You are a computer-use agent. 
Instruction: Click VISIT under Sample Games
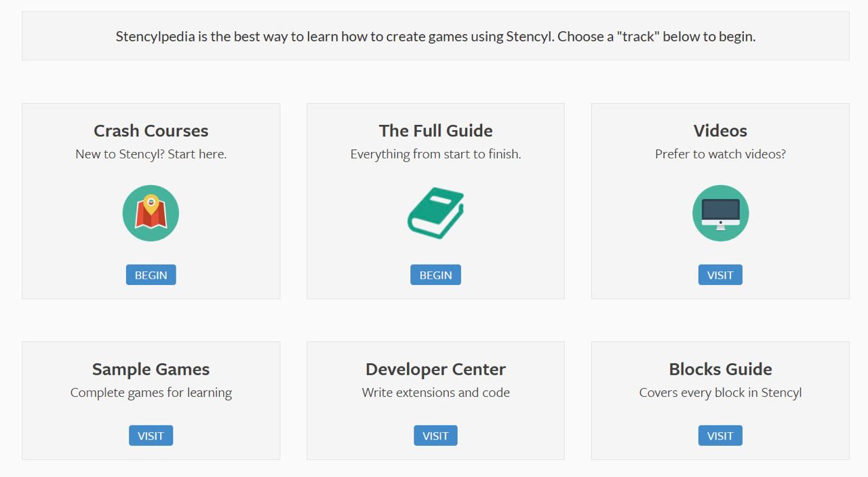click(151, 435)
